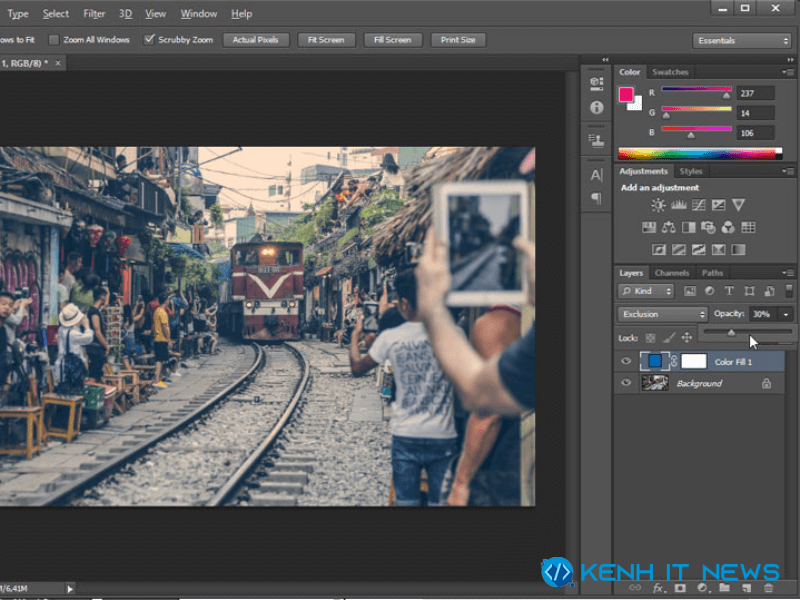Add a Posterize adjustment
Screen dimensions: 800x600
coord(679,249)
